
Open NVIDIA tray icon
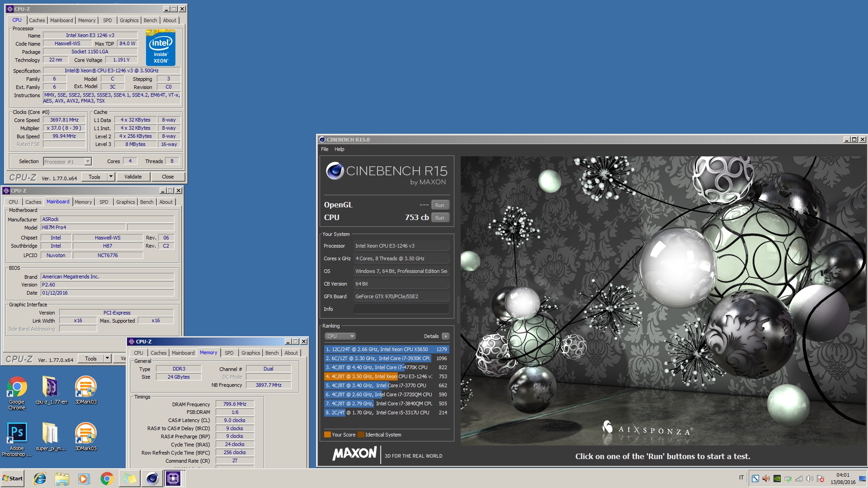click(x=777, y=479)
